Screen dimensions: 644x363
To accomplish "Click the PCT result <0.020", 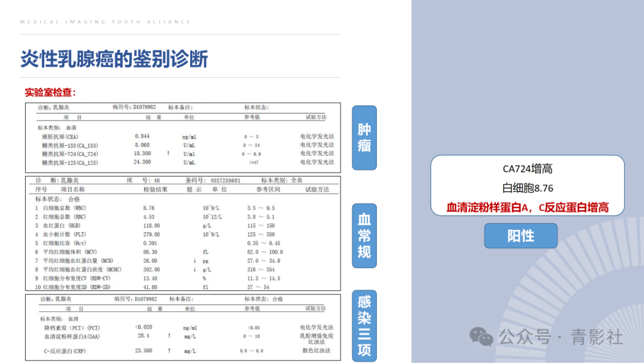I will tap(144, 327).
